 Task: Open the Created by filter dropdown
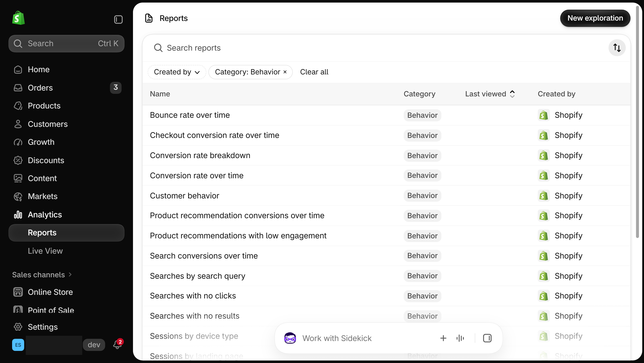coord(177,72)
